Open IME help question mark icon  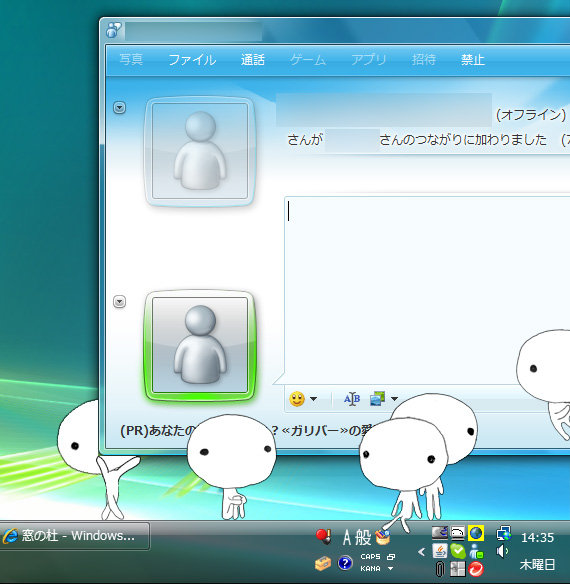pyautogui.click(x=345, y=563)
